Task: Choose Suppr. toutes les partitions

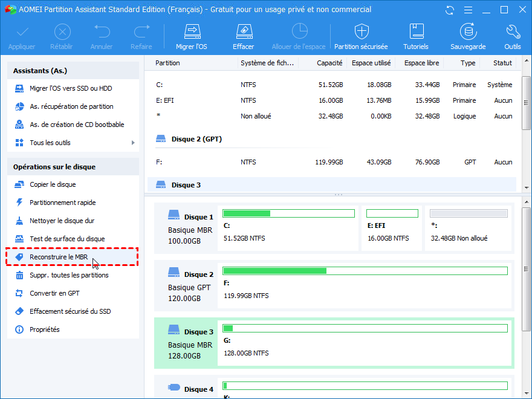Action: 73,275
